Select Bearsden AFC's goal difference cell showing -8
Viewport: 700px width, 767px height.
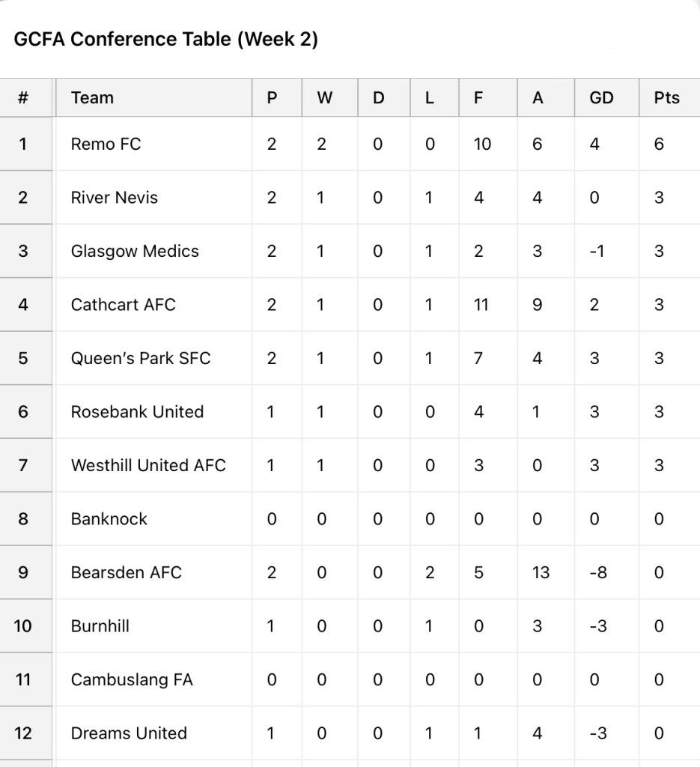(597, 572)
